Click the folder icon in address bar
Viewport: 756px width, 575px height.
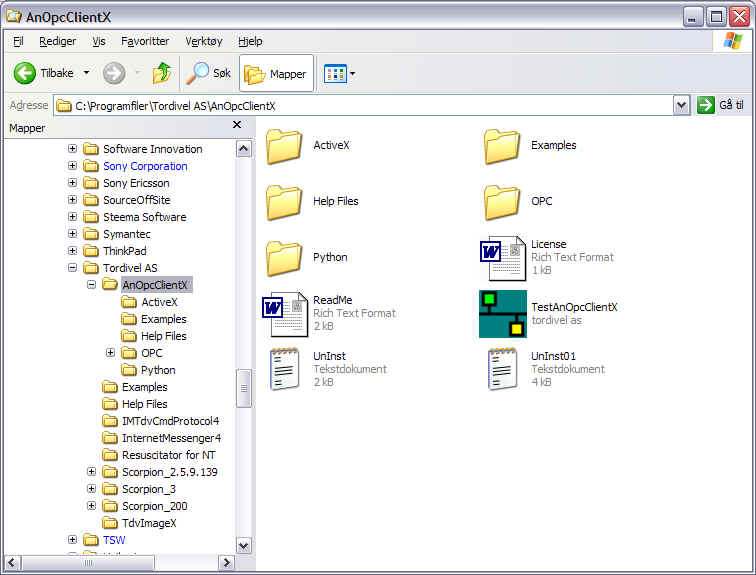click(x=63, y=106)
